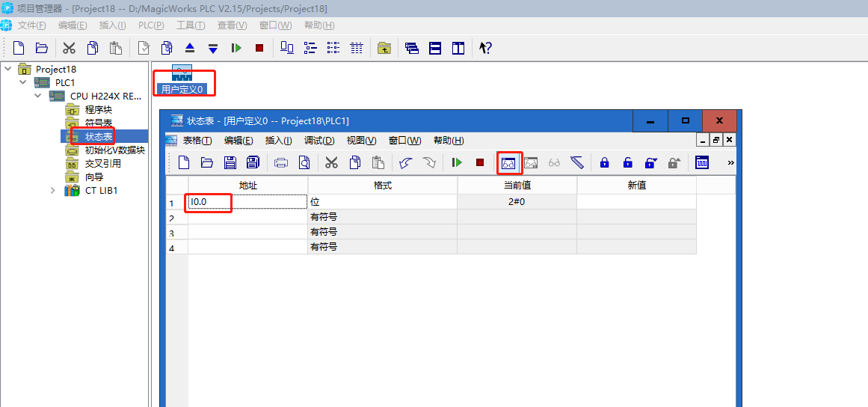The image size is (868, 407).
Task: Click the green Run PLC icon in main toolbar
Action: coord(236,48)
